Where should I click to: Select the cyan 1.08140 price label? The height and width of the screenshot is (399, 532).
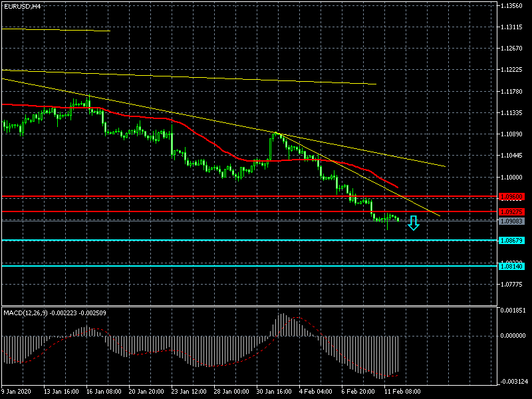pos(511,266)
